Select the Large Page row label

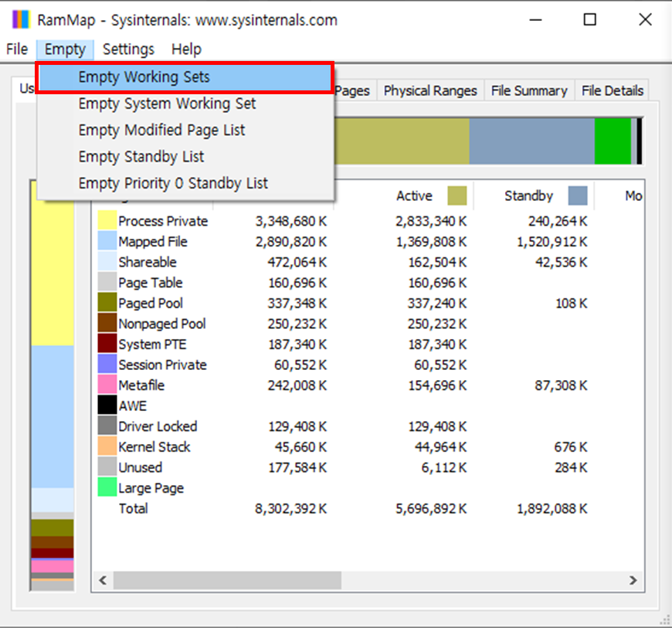click(151, 488)
